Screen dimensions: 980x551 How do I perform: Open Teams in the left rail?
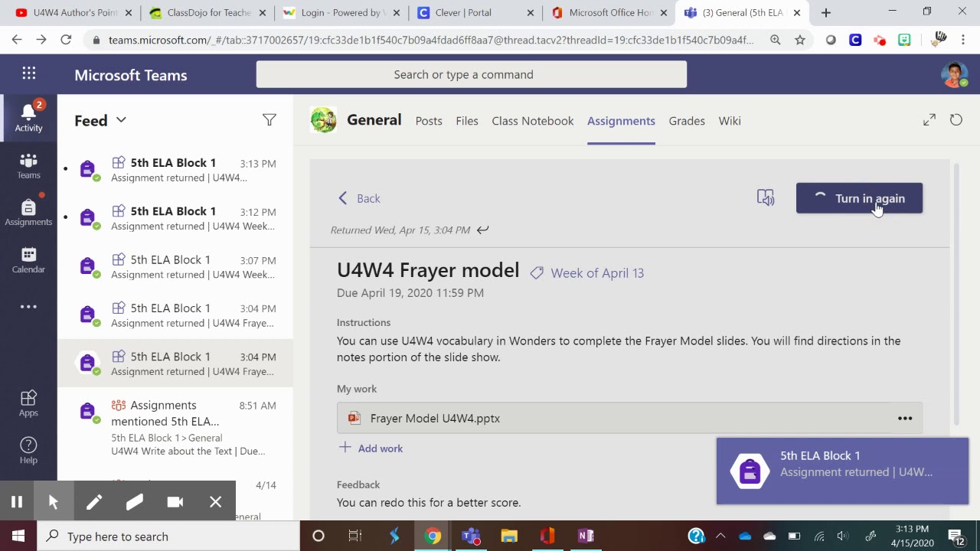28,165
